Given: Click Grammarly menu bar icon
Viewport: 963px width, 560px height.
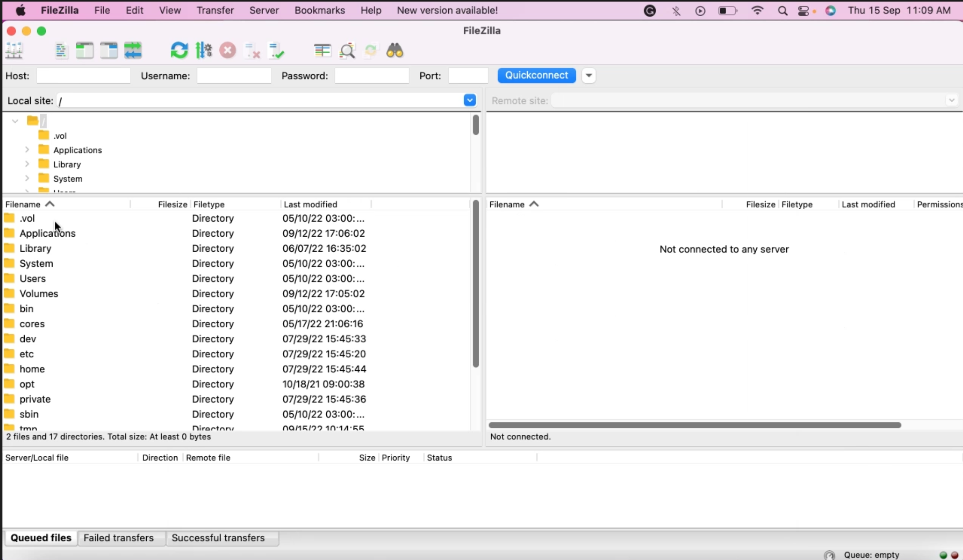Looking at the screenshot, I should click(x=650, y=11).
